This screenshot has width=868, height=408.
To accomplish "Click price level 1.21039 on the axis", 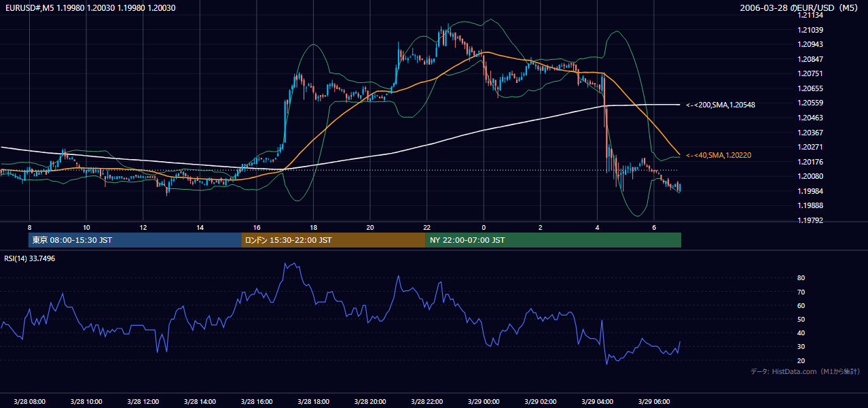I will pyautogui.click(x=811, y=31).
